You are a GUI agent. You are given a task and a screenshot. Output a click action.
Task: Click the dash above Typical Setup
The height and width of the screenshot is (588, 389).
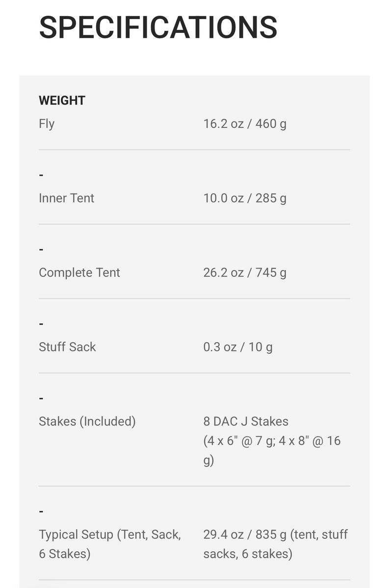41,512
